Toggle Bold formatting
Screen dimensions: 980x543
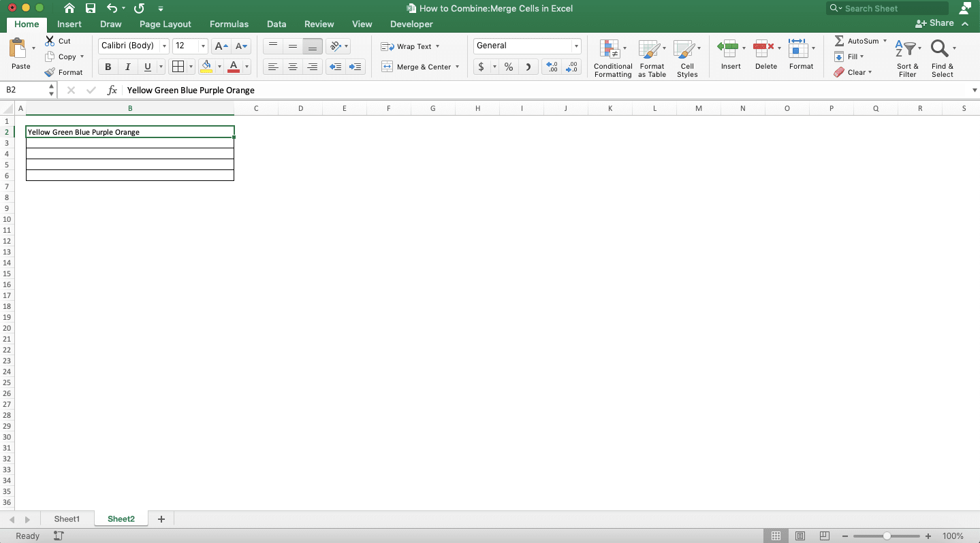coord(108,67)
